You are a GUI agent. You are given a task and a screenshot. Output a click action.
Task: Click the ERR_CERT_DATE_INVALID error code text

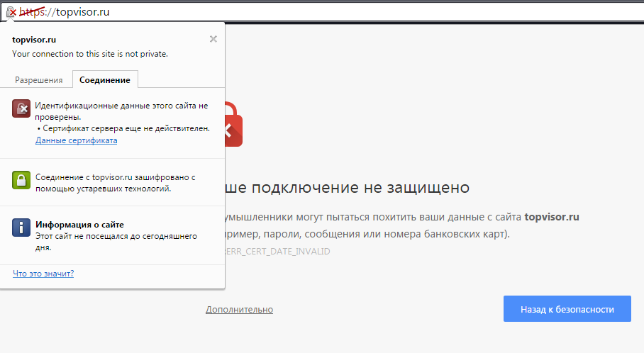277,251
